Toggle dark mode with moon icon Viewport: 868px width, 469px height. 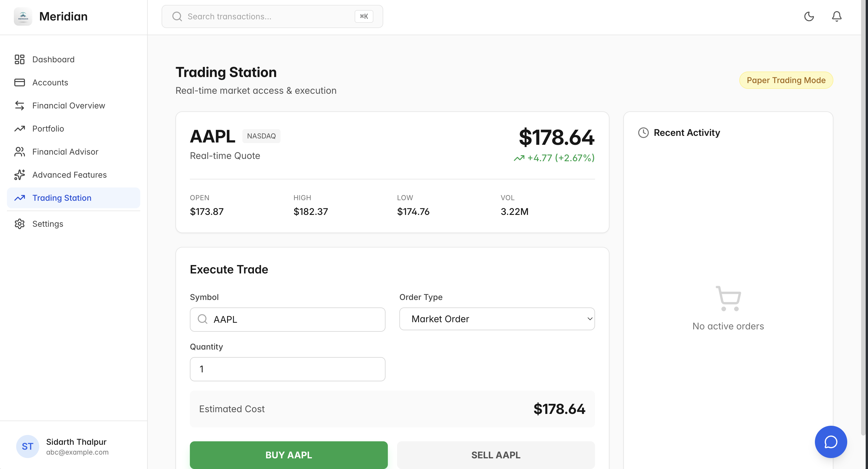809,16
